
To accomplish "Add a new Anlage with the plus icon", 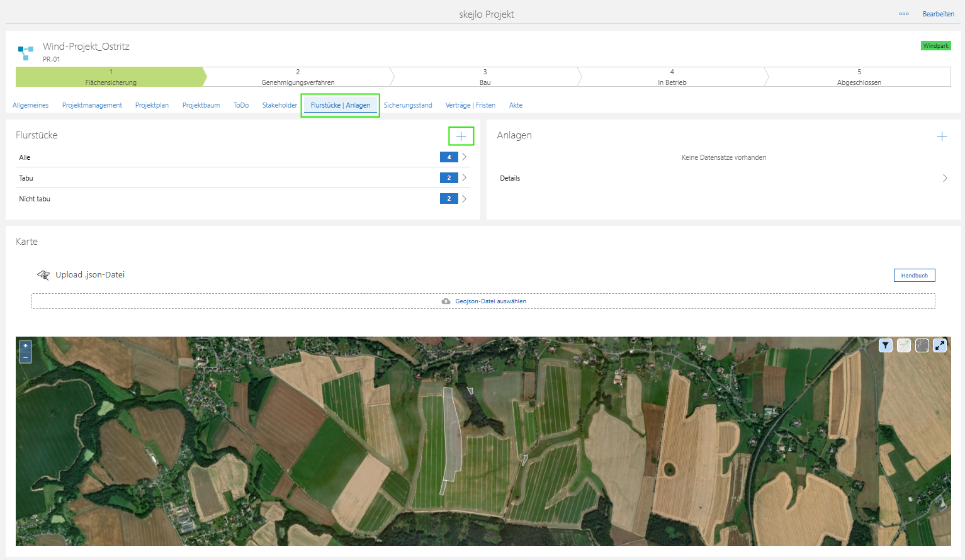I will coord(942,136).
